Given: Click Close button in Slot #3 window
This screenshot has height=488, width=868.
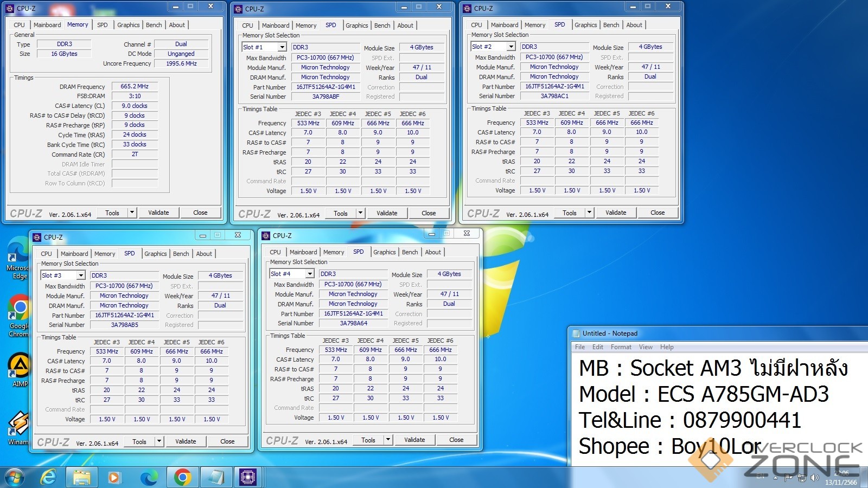Looking at the screenshot, I should coord(227,441).
